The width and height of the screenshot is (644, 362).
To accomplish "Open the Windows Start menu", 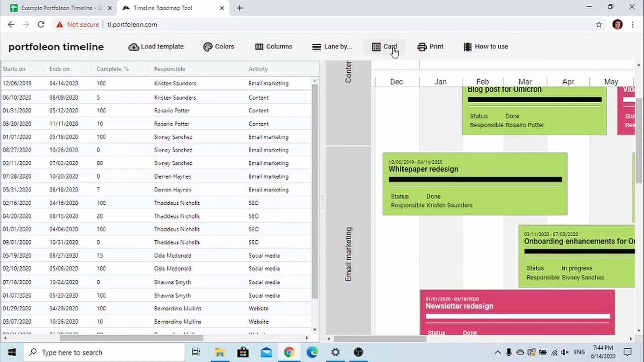I will pos(12,352).
